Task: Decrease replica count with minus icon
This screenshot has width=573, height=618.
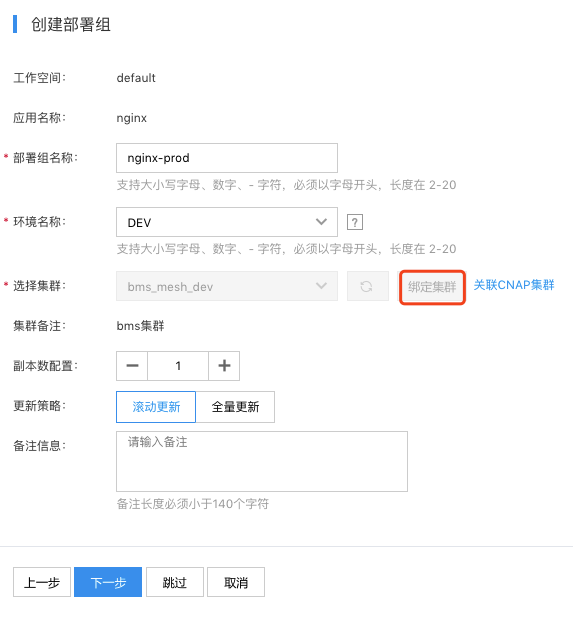Action: [132, 366]
